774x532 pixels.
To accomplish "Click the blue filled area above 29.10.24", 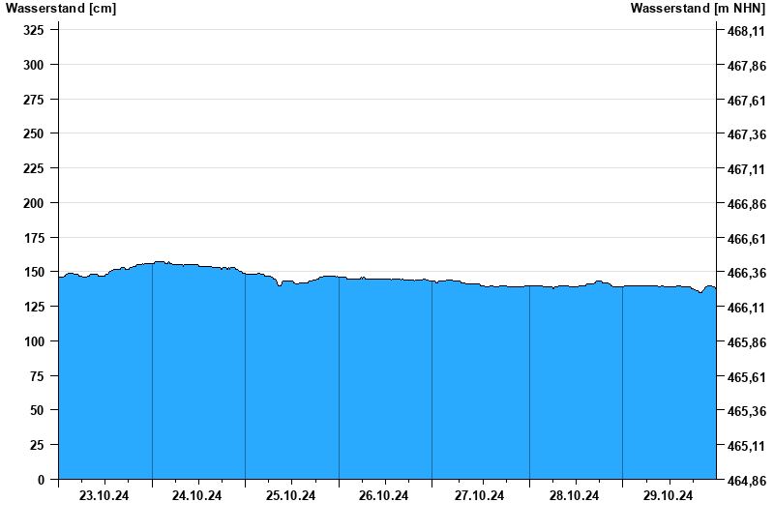I will (669, 387).
